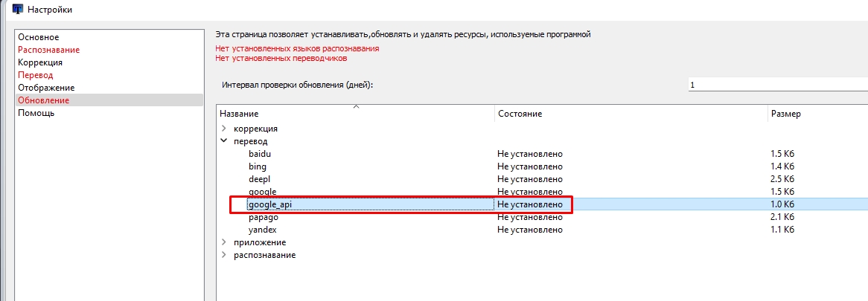Screen dimensions: 868x301
Task: Go to the Перевод settings page
Action: (x=36, y=75)
